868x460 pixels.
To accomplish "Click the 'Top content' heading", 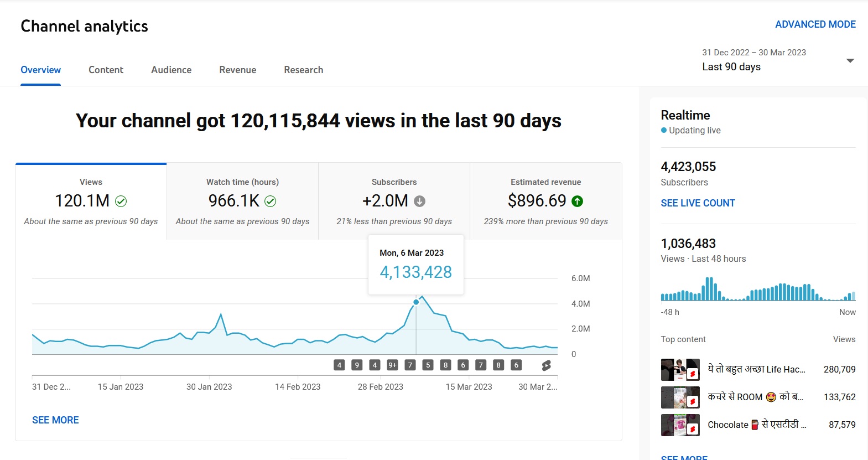I will point(683,339).
